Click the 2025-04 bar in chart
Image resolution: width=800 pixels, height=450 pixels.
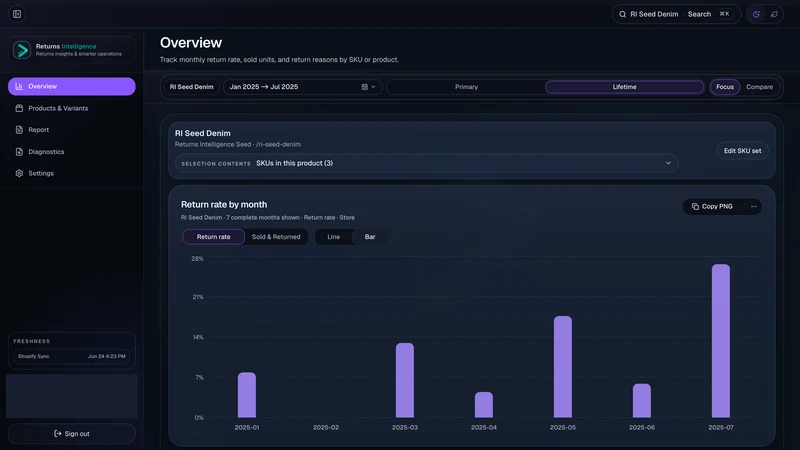click(x=484, y=405)
